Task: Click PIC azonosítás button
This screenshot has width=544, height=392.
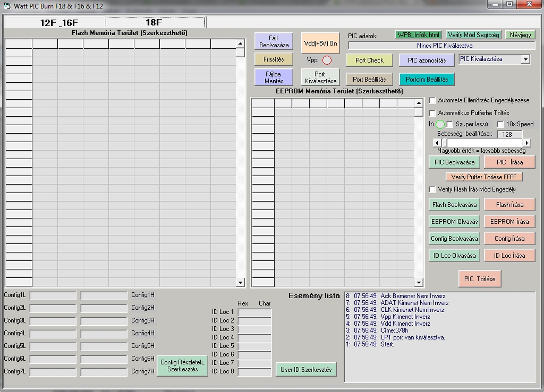Action: (427, 60)
